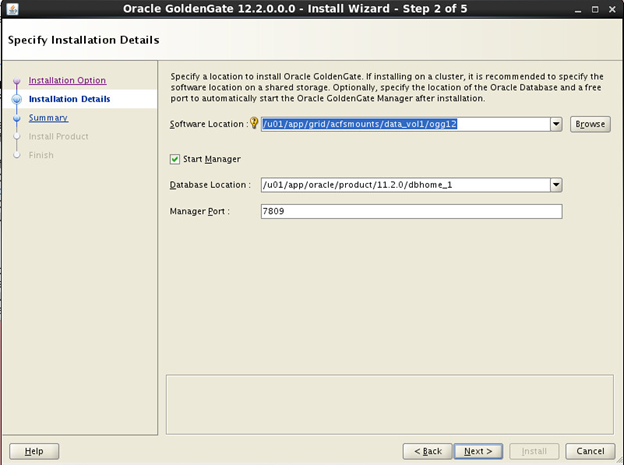This screenshot has height=465, width=624.
Task: Maximize the Install Wizard window
Action: tap(595, 9)
